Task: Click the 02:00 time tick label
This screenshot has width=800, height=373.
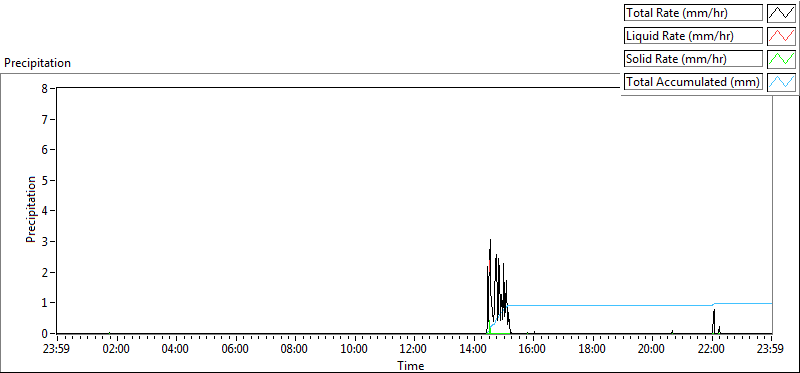Action: (117, 350)
